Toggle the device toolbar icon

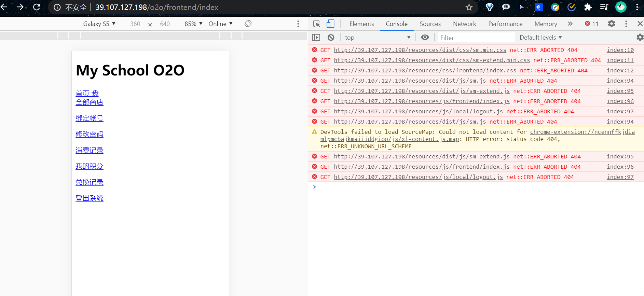pos(330,24)
